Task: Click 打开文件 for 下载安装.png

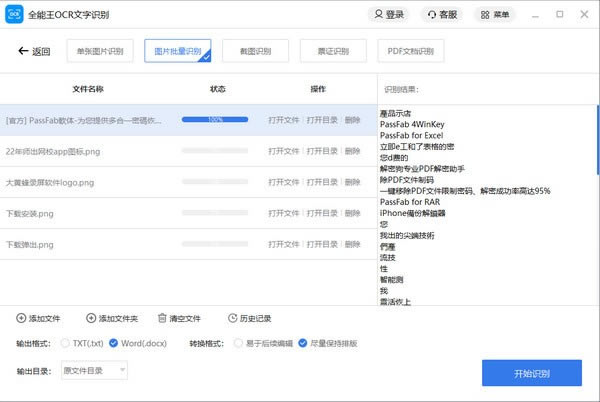Action: tap(284, 214)
